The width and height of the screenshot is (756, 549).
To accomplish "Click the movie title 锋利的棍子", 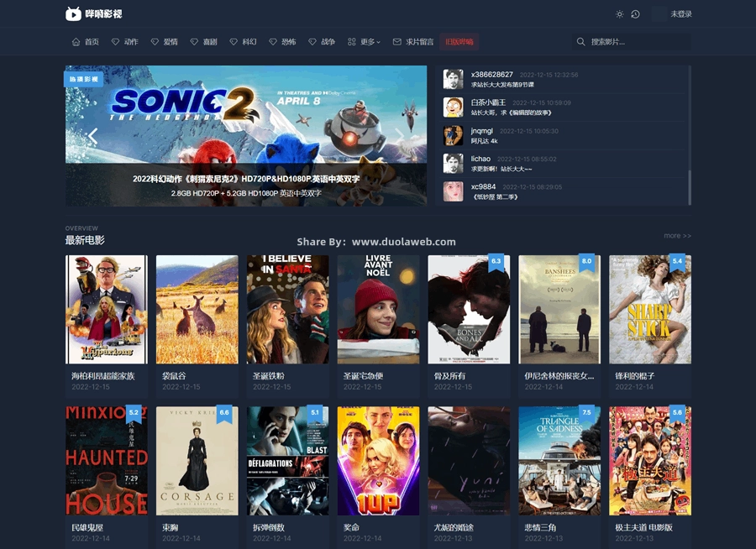I will tap(635, 376).
